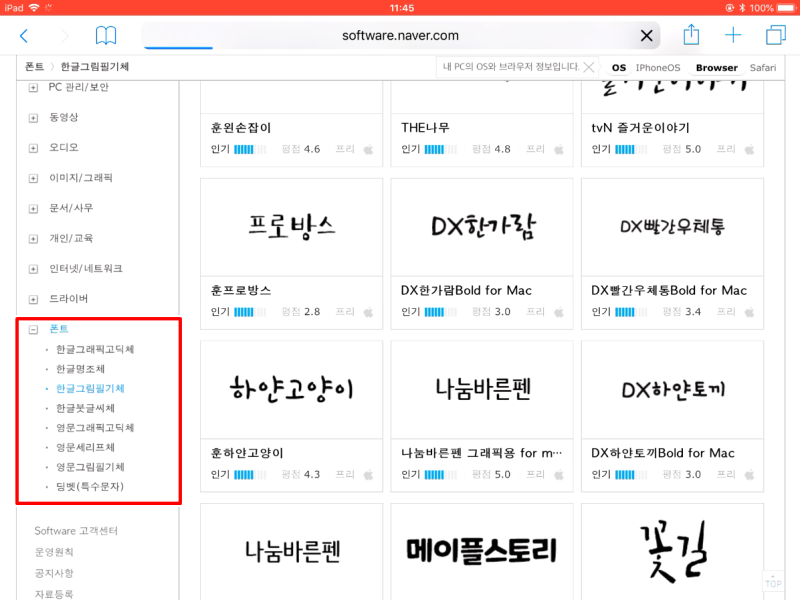This screenshot has width=800, height=600.
Task: Open the 하얀고양이 font preview thumbnail
Action: (291, 390)
